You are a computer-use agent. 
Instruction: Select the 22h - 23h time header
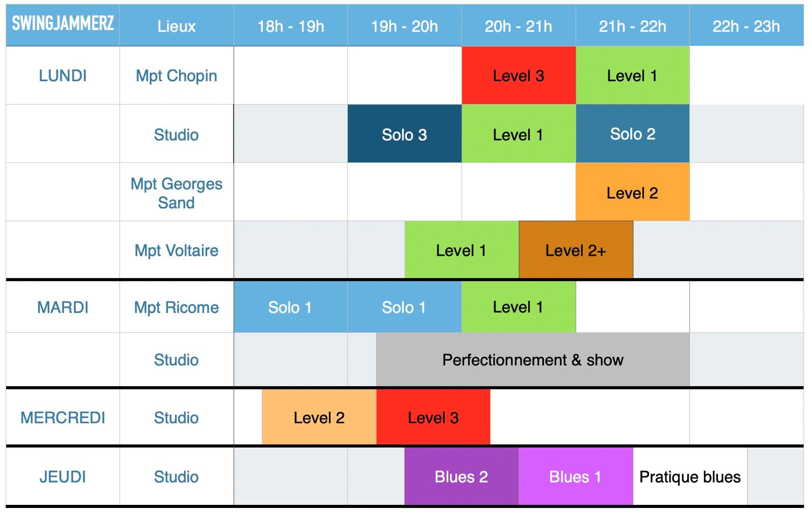tap(746, 26)
